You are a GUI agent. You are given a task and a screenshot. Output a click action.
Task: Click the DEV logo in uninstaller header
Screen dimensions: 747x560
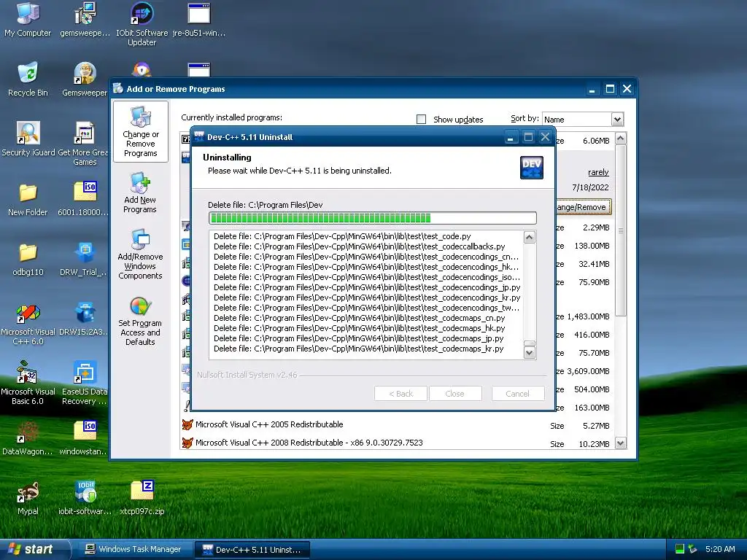532,168
